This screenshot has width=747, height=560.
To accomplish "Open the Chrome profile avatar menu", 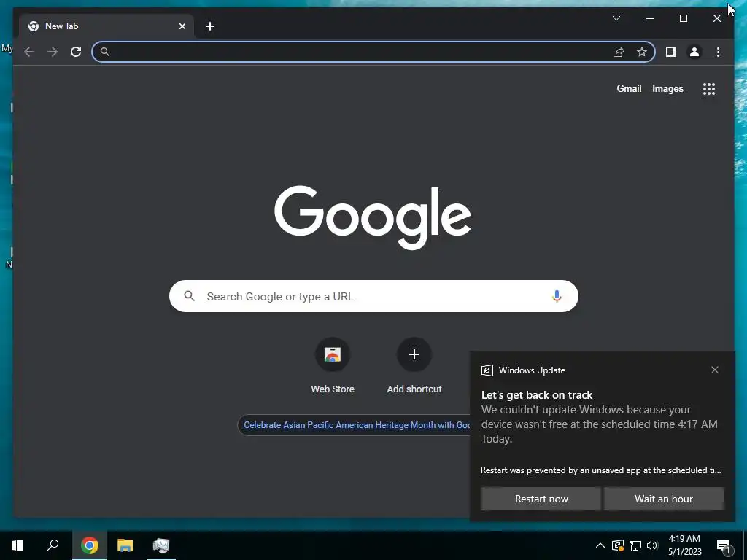I will tap(694, 52).
